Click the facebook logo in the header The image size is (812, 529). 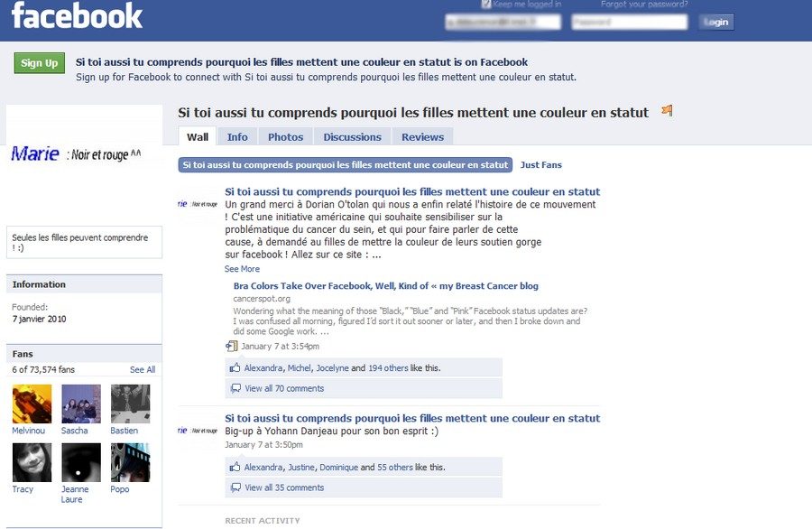[x=77, y=15]
